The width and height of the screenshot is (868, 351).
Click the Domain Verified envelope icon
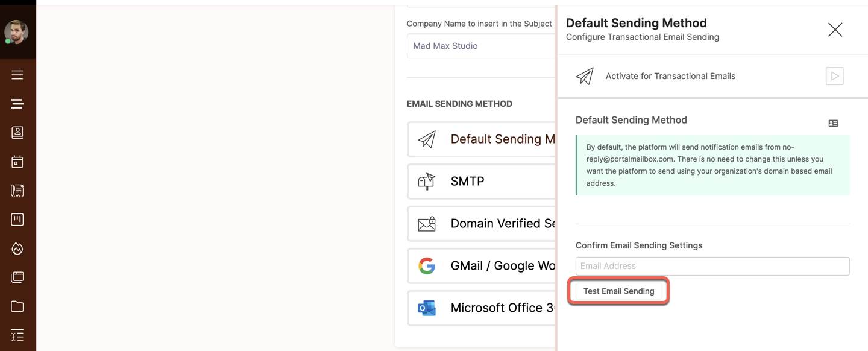tap(427, 224)
